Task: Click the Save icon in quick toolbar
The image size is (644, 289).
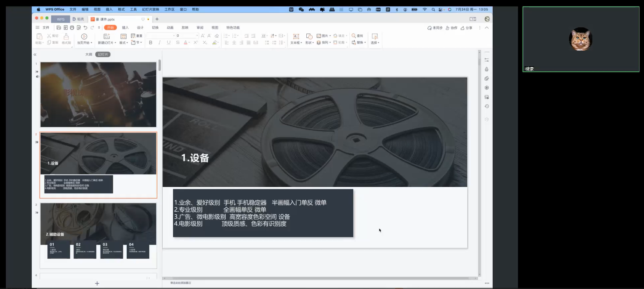Action: coord(59,28)
